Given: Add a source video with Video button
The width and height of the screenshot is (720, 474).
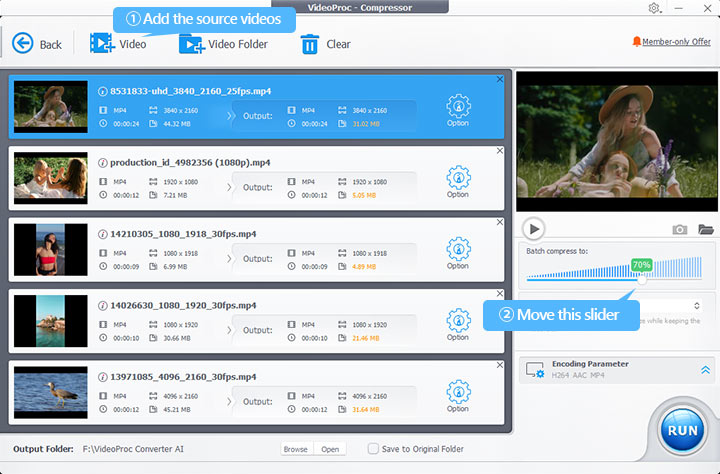Looking at the screenshot, I should (x=118, y=44).
